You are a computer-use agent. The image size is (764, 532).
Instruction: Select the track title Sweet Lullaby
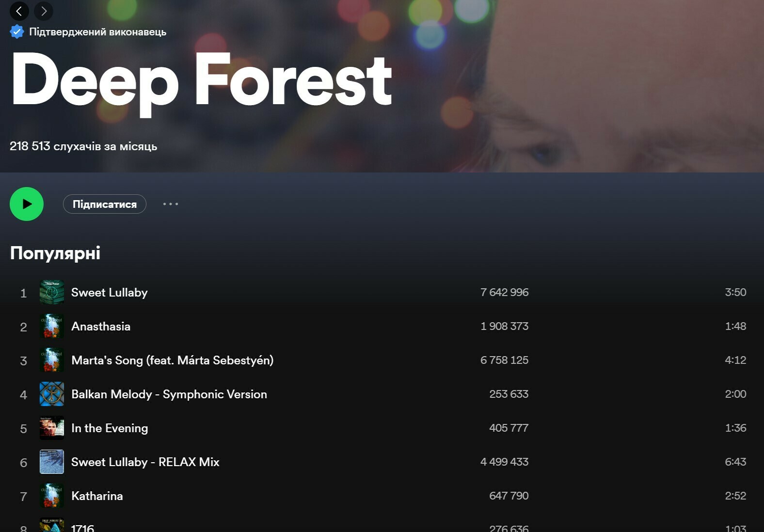(x=110, y=293)
